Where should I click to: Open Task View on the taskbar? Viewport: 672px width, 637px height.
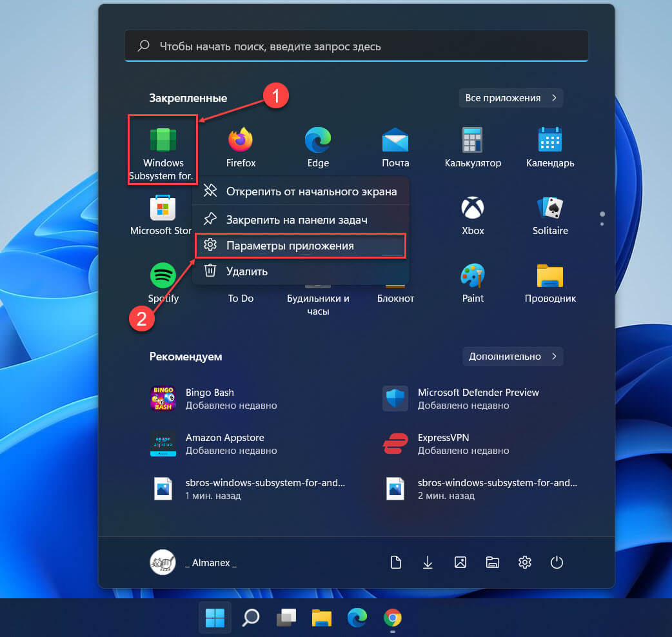286,617
